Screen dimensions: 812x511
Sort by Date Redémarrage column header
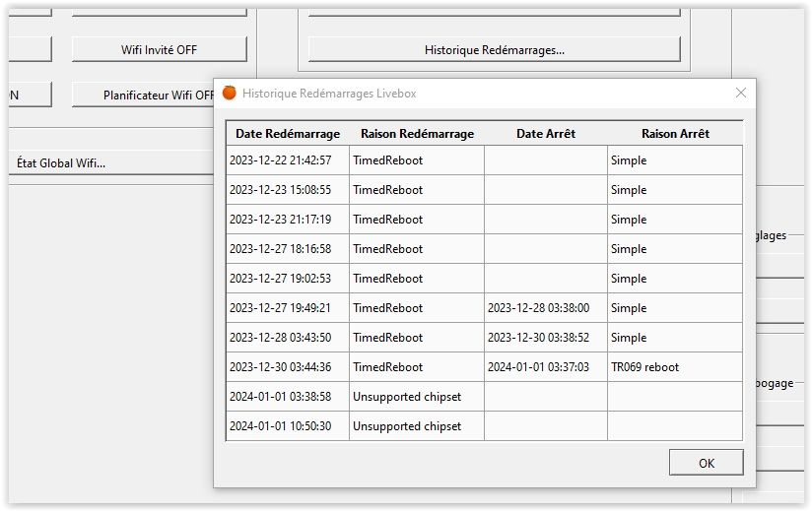point(288,134)
